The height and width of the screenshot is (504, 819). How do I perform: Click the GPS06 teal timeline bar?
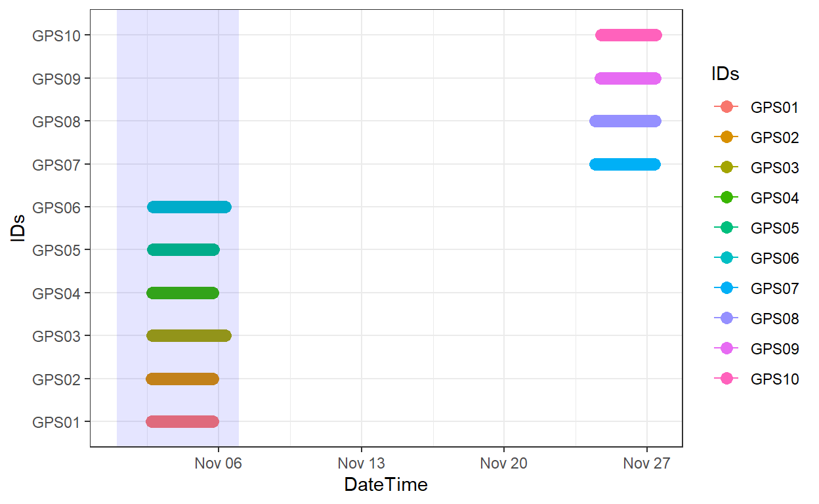pyautogui.click(x=189, y=207)
